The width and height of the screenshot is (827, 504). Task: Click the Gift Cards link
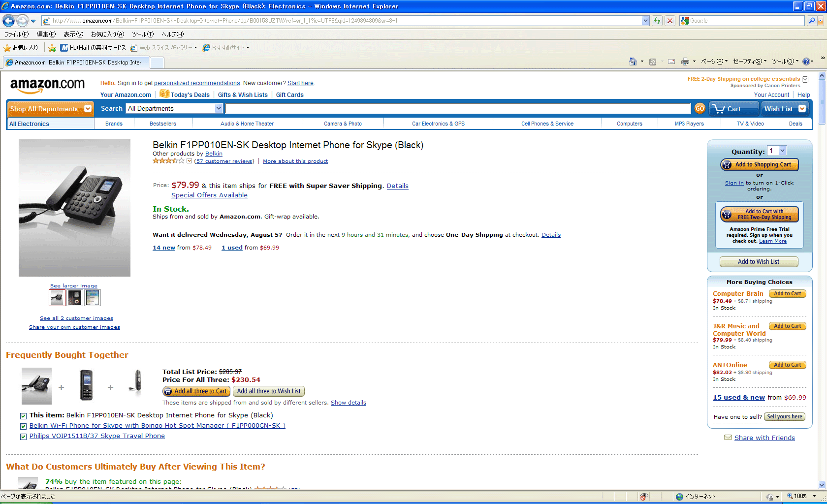pos(289,95)
